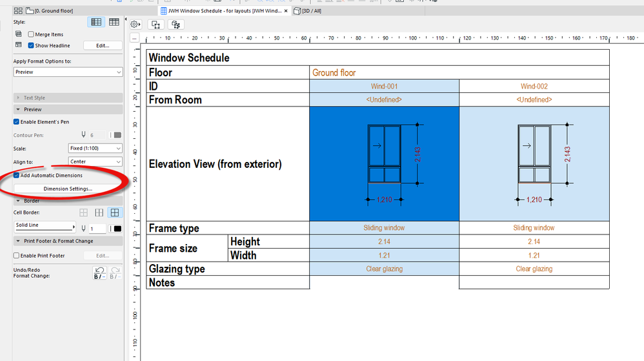Viewport: 644px width, 361px height.
Task: Click Sliding window cell under Wind-002
Action: [x=534, y=228]
